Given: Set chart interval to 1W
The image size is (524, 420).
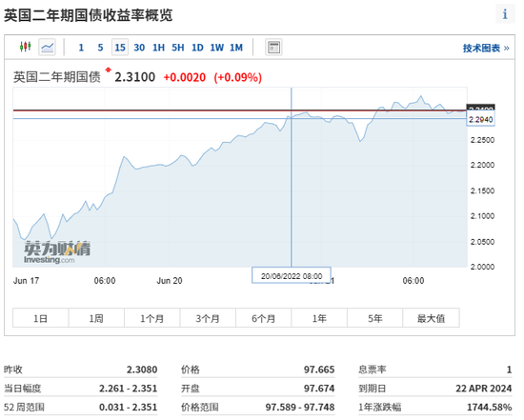Looking at the screenshot, I should 217,48.
